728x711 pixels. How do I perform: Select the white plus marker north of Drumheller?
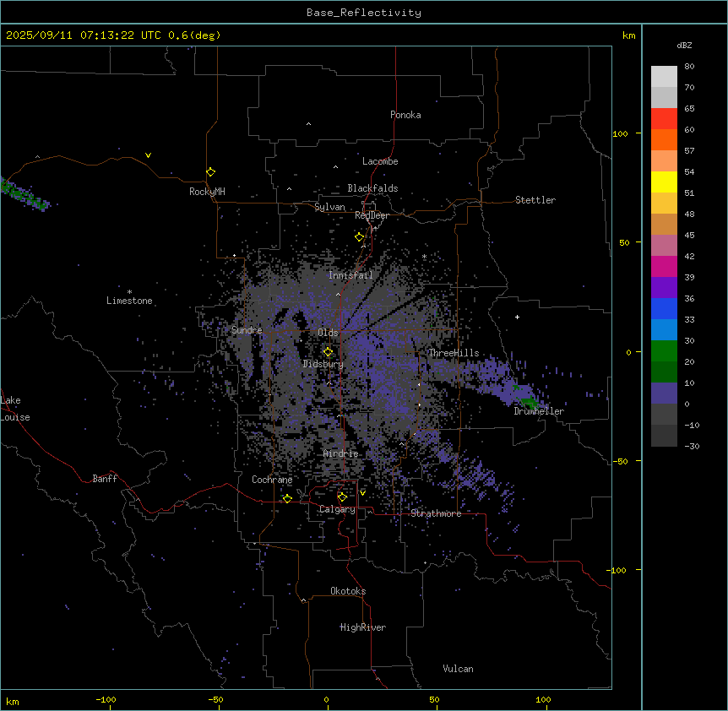pos(517,317)
